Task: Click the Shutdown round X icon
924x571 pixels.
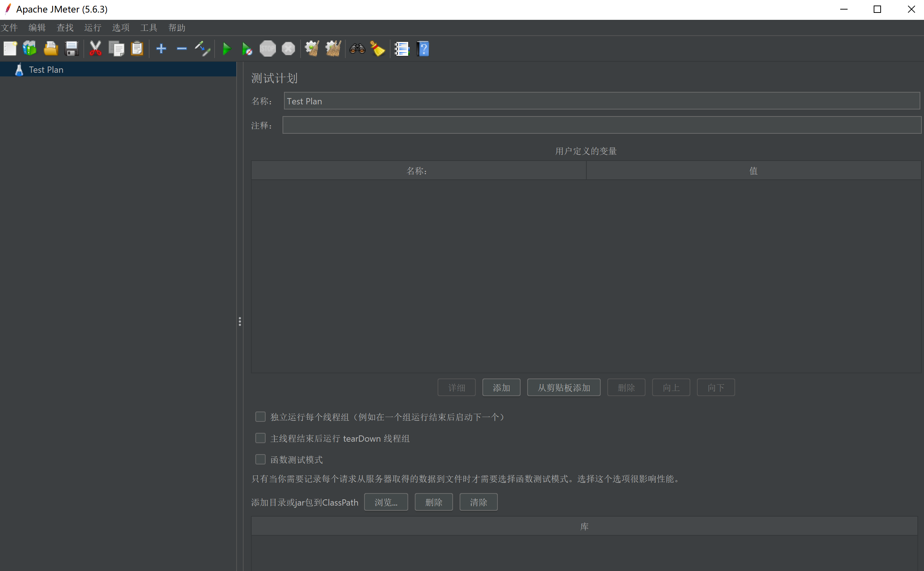Action: (288, 49)
